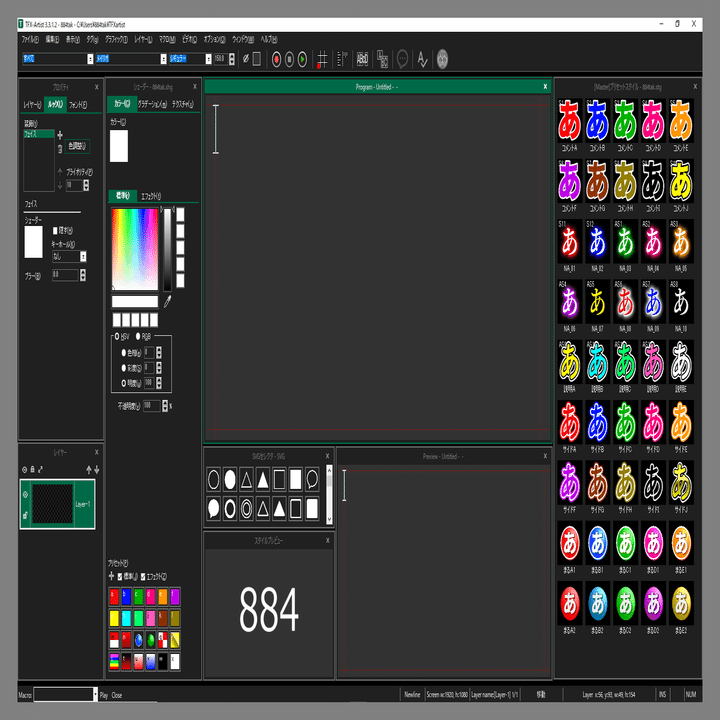Move layer up with the up arrow
The image size is (720, 720).
tap(89, 469)
